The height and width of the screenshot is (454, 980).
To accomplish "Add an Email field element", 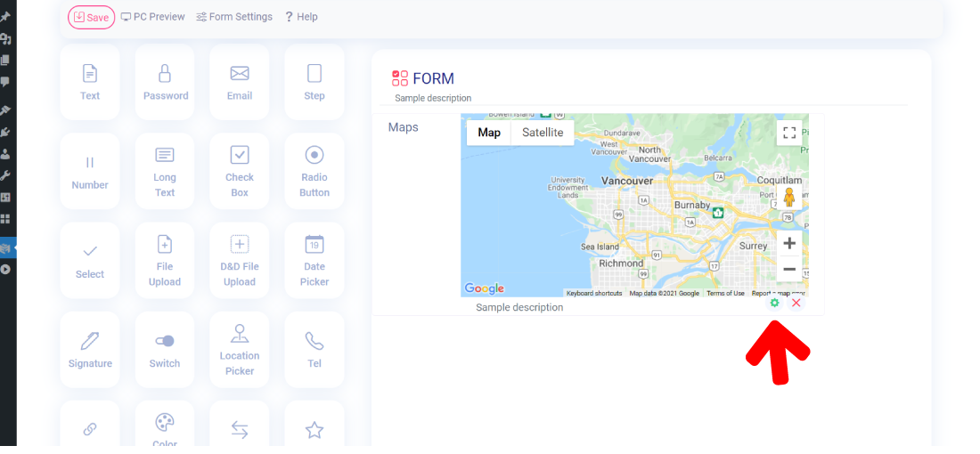I will (x=240, y=82).
